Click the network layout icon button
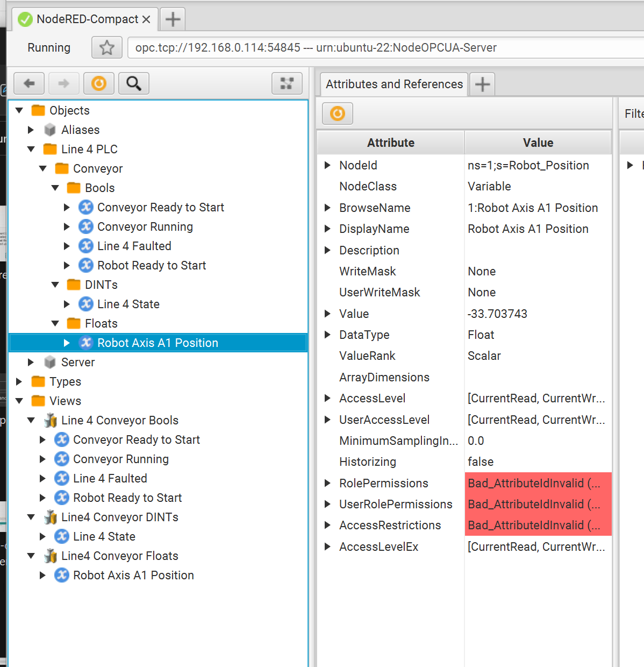 click(x=287, y=83)
